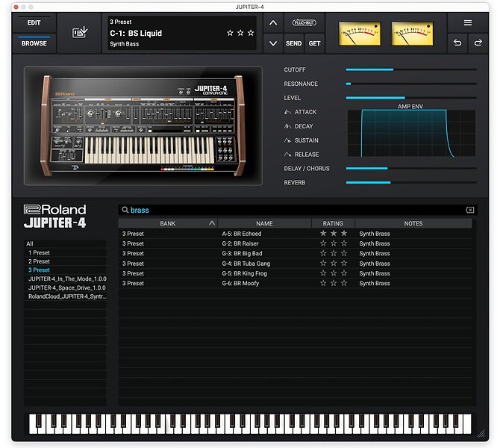Screen dimensions: 500x448
Task: Click the AMP ENV graph
Action: pyautogui.click(x=411, y=133)
